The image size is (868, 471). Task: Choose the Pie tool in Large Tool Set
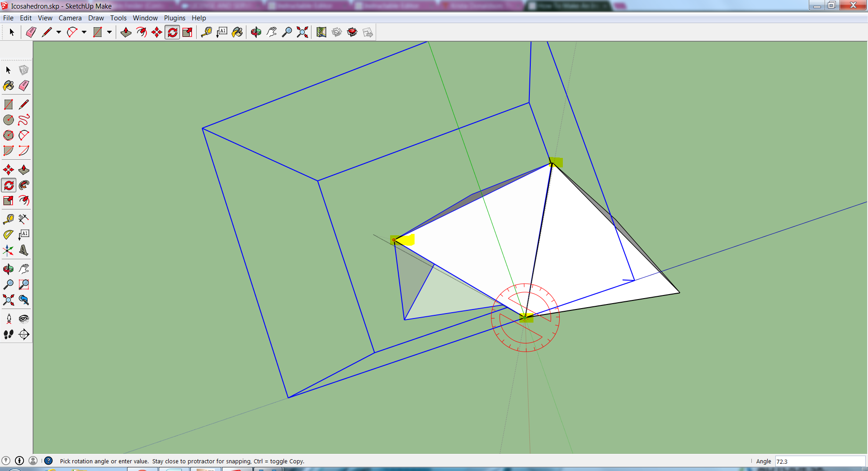9,151
